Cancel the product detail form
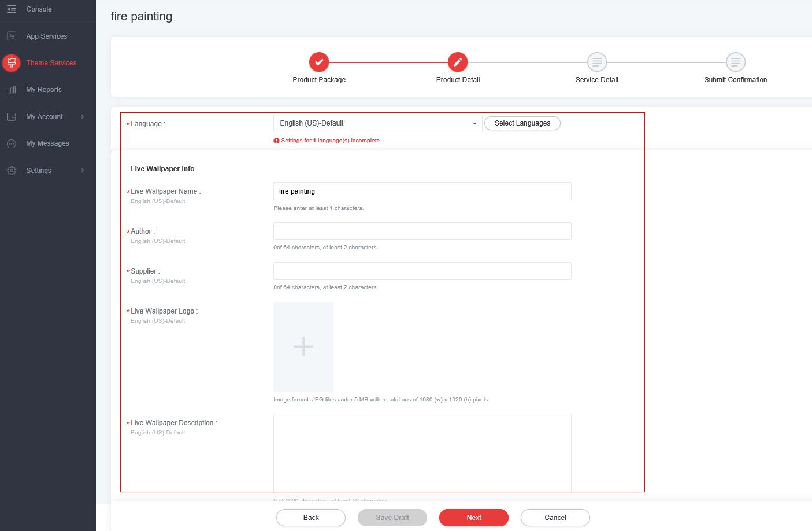Viewport: 812px width, 531px height. (x=555, y=518)
